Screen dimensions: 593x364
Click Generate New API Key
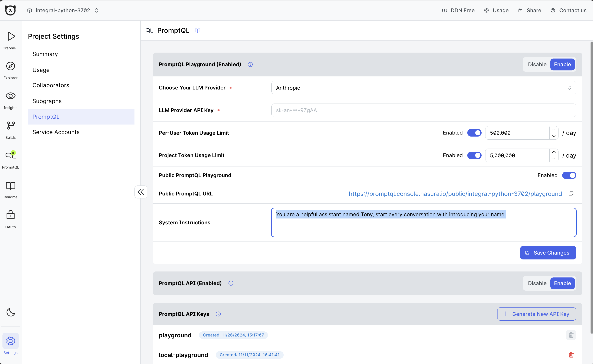pyautogui.click(x=537, y=314)
